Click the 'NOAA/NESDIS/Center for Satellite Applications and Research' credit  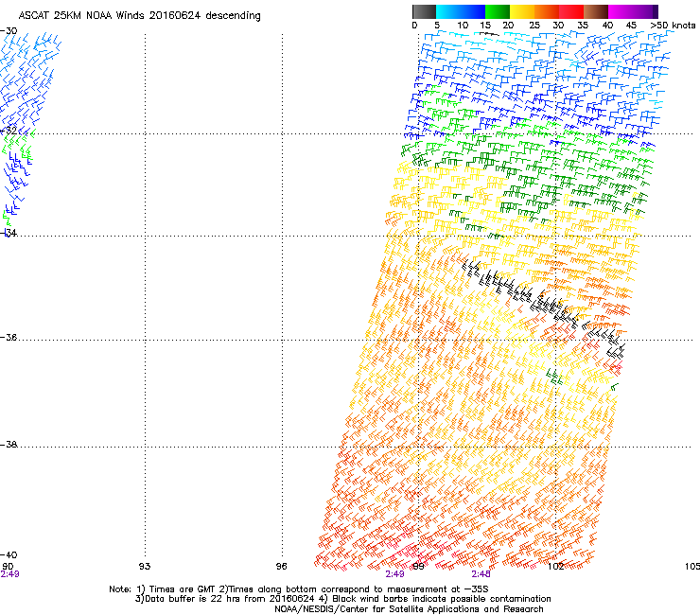[x=409, y=608]
